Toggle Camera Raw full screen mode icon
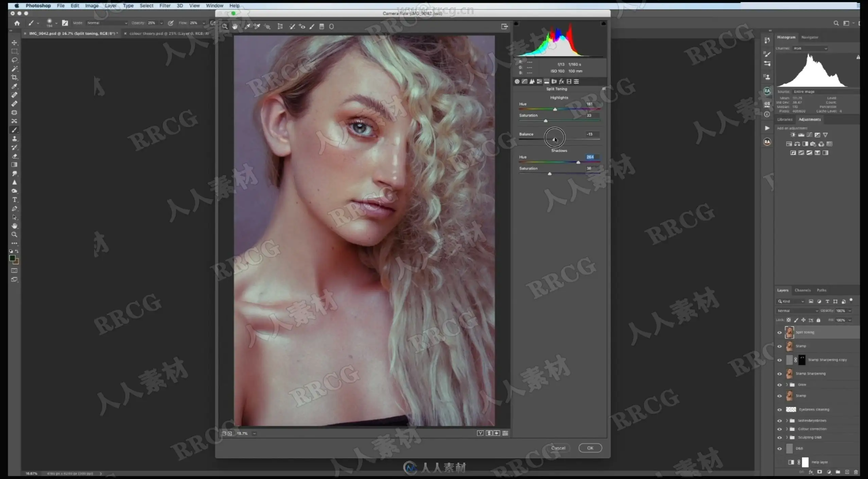This screenshot has height=479, width=868. [x=505, y=26]
